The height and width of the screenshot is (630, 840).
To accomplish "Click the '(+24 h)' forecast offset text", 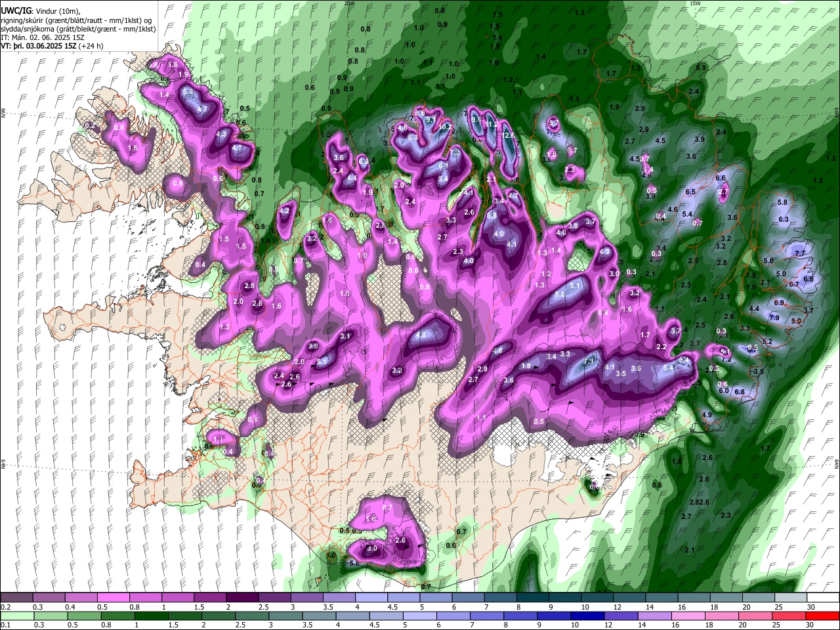I will (x=92, y=47).
